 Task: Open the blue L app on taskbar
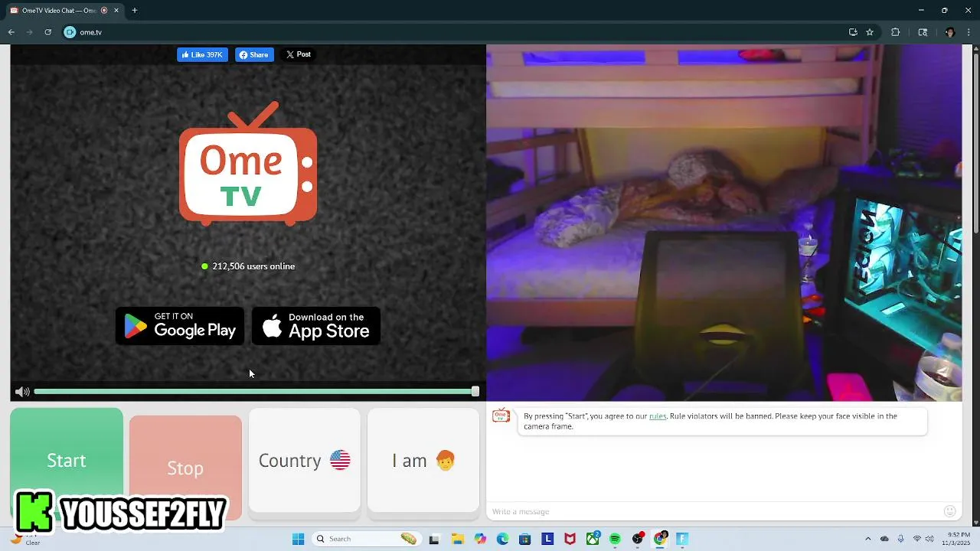tap(547, 539)
